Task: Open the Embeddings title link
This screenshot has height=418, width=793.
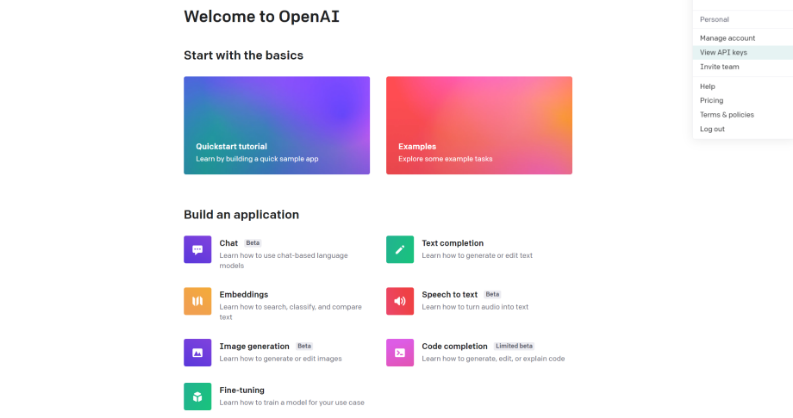Action: pyautogui.click(x=244, y=295)
